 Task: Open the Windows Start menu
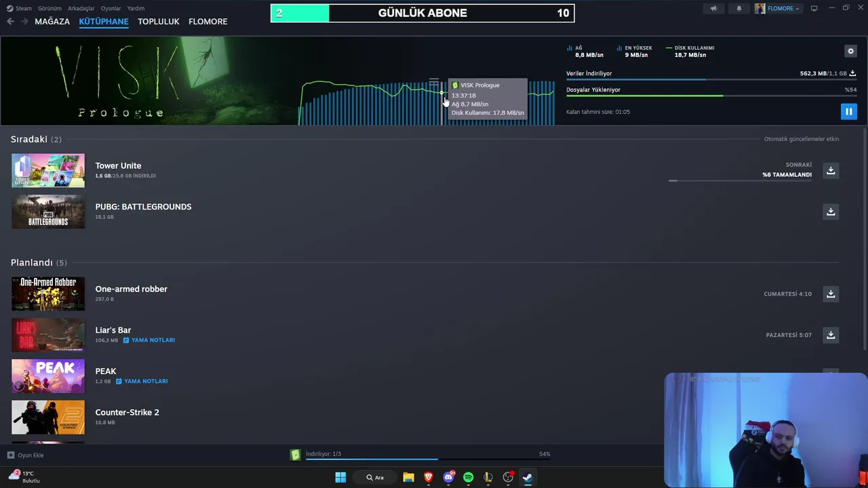point(340,477)
